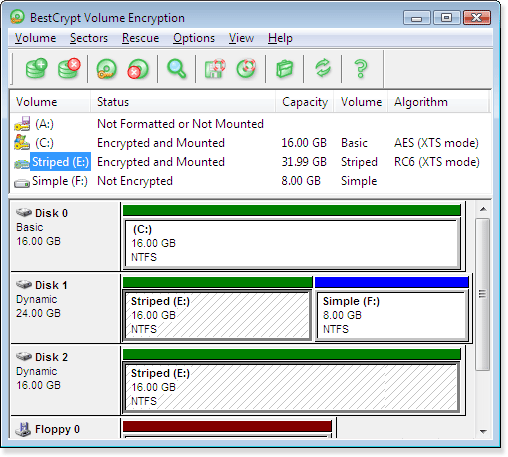Viewport: 508px width, 457px height.
Task: Sort by the Capacity column header
Action: click(x=305, y=102)
